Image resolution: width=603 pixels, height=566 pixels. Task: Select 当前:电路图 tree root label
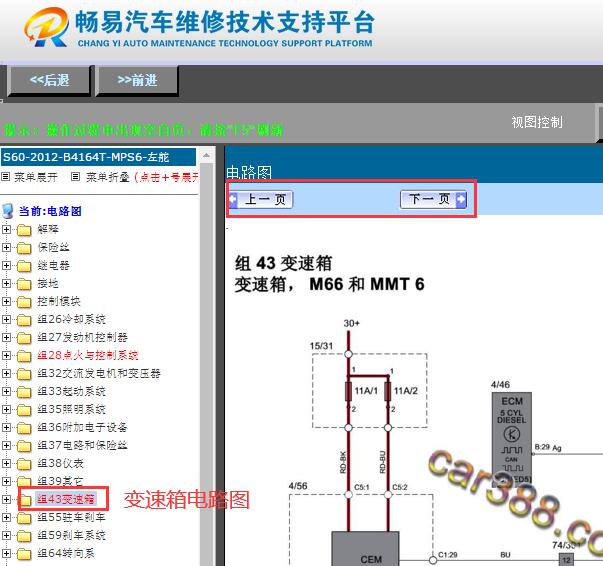click(50, 211)
